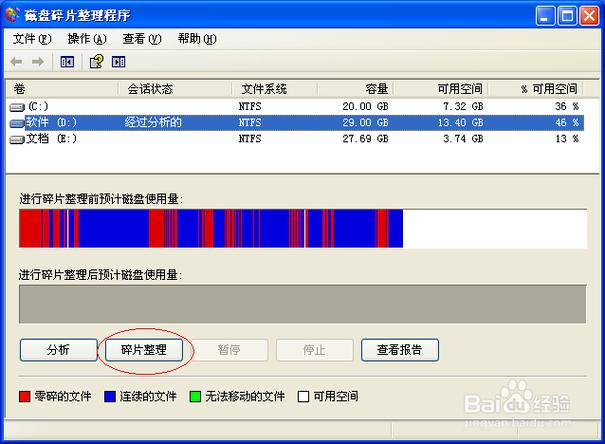The height and width of the screenshot is (444, 605).
Task: Click the blue 连续的文件 legend swatch
Action: 110,397
